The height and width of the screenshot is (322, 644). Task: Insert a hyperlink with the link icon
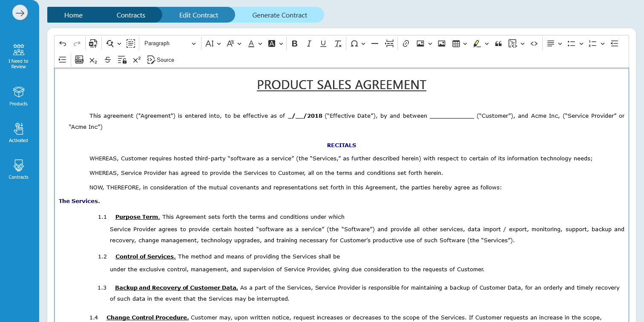pyautogui.click(x=406, y=44)
